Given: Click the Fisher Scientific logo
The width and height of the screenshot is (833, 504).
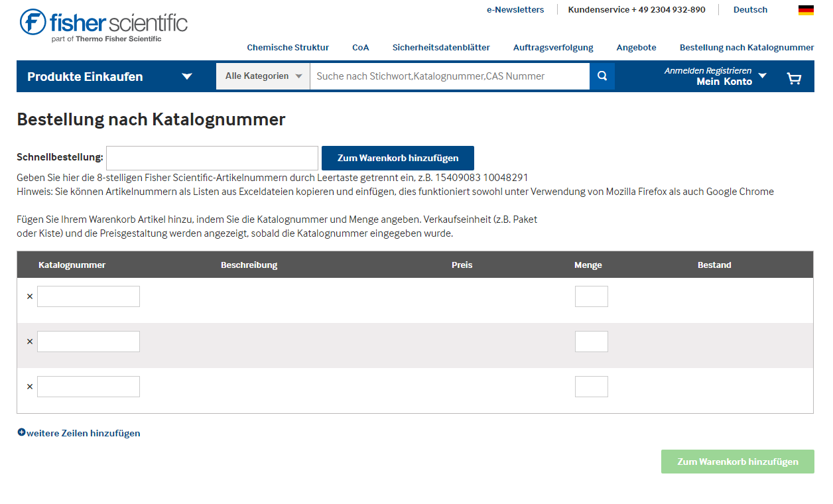Looking at the screenshot, I should [x=103, y=25].
